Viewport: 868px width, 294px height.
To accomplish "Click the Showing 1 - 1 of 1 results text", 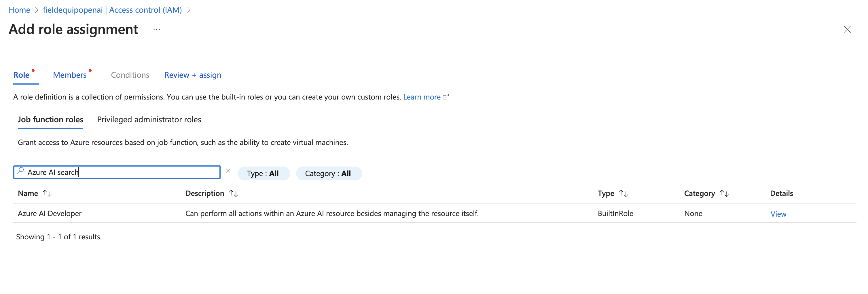I will [x=59, y=237].
